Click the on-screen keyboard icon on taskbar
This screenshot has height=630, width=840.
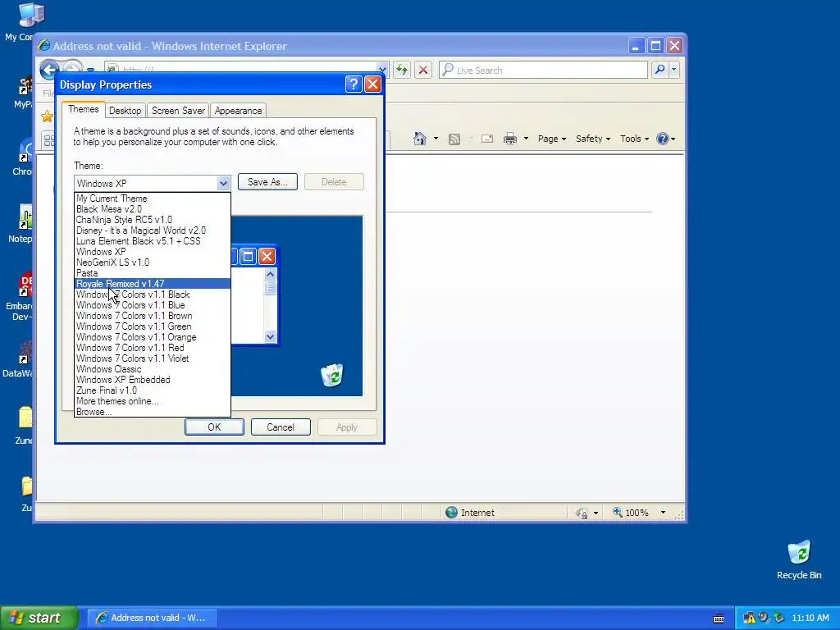click(719, 619)
